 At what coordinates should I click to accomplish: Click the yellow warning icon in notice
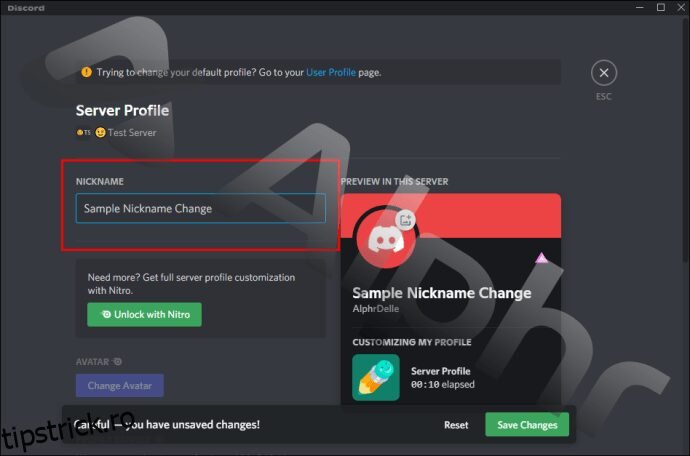coord(86,72)
